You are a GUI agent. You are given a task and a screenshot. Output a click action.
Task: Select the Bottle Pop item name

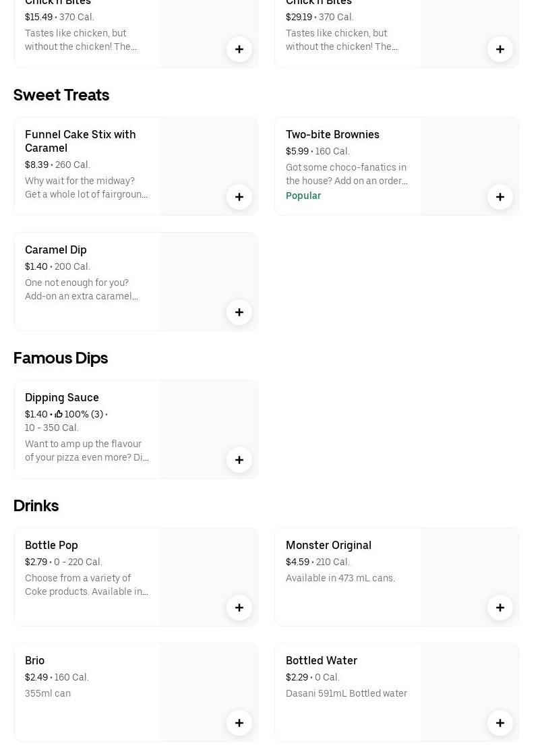51,545
